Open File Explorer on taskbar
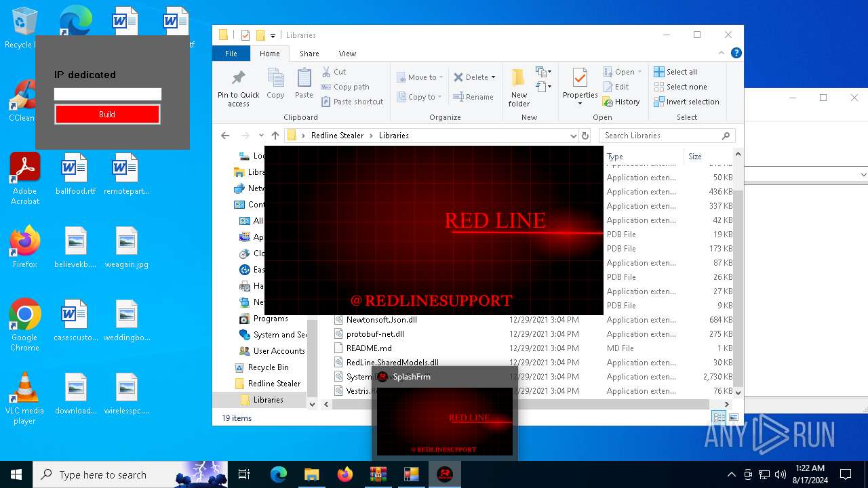The height and width of the screenshot is (488, 868). (x=311, y=474)
